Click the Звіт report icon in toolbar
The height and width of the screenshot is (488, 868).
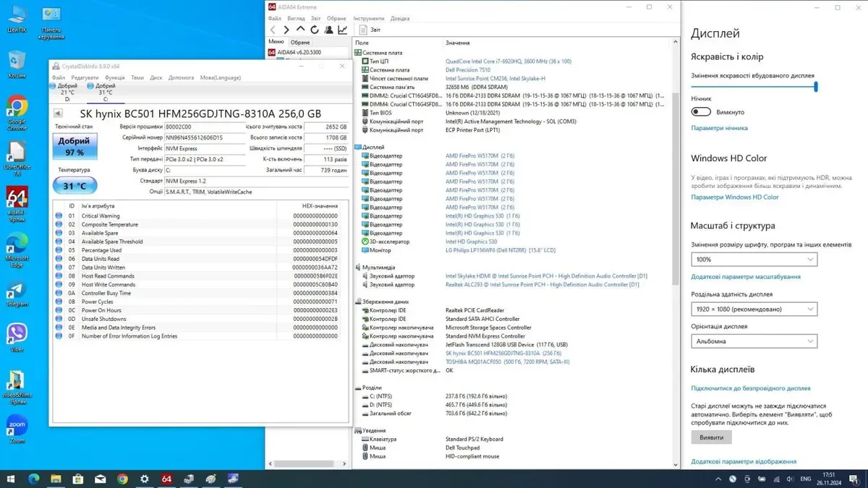[x=362, y=30]
